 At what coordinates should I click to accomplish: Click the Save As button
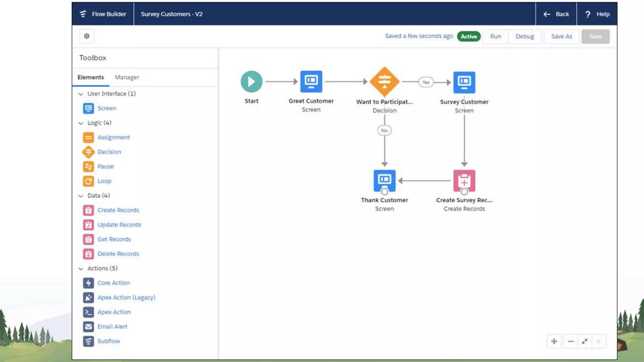click(561, 36)
